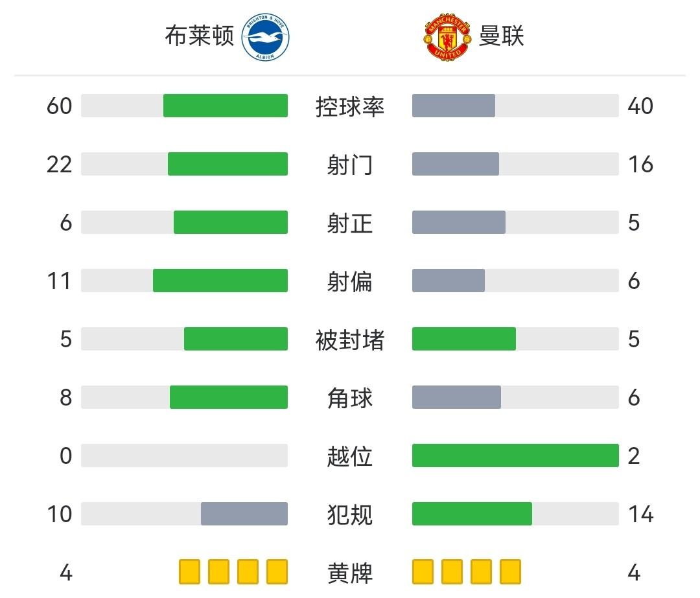Click the 角球 stat label

pyautogui.click(x=350, y=398)
